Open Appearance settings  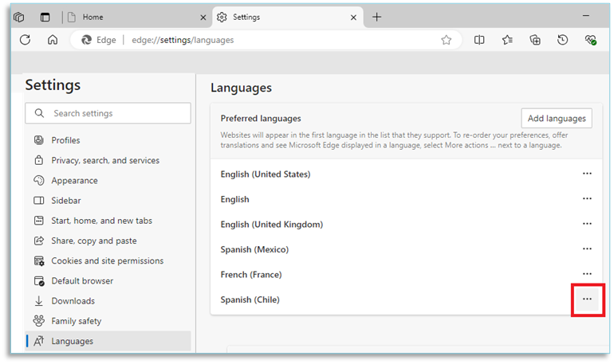pos(108,181)
